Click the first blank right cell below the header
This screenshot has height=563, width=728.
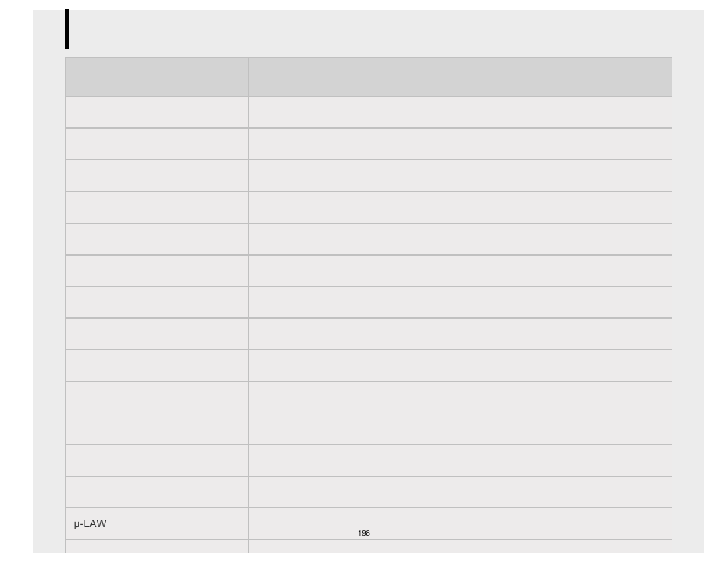(x=460, y=112)
